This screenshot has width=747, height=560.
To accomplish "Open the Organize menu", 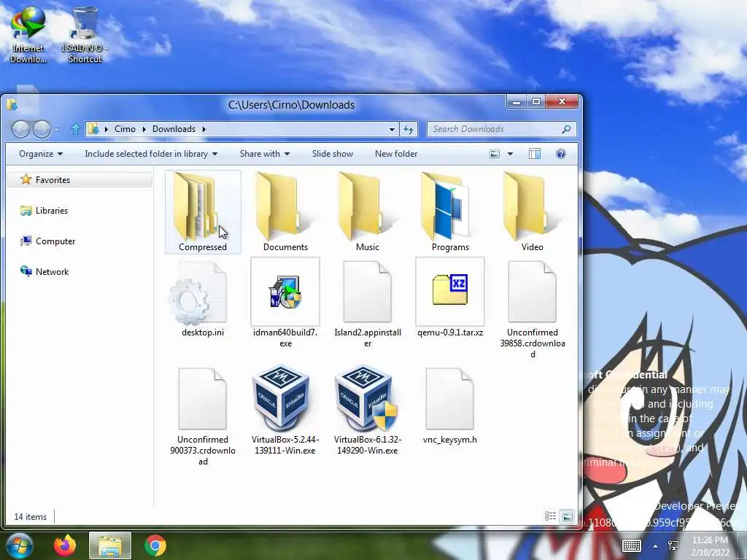I will point(41,154).
